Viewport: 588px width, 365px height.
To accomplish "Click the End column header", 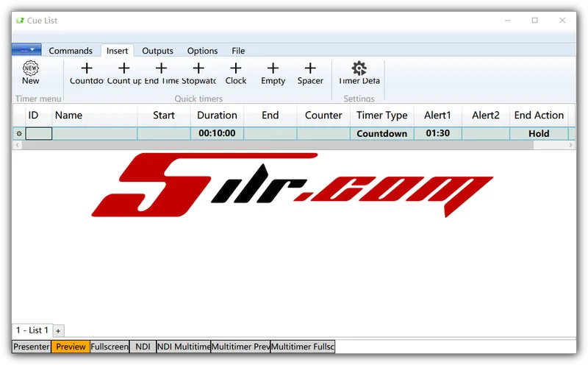I will pyautogui.click(x=270, y=116).
